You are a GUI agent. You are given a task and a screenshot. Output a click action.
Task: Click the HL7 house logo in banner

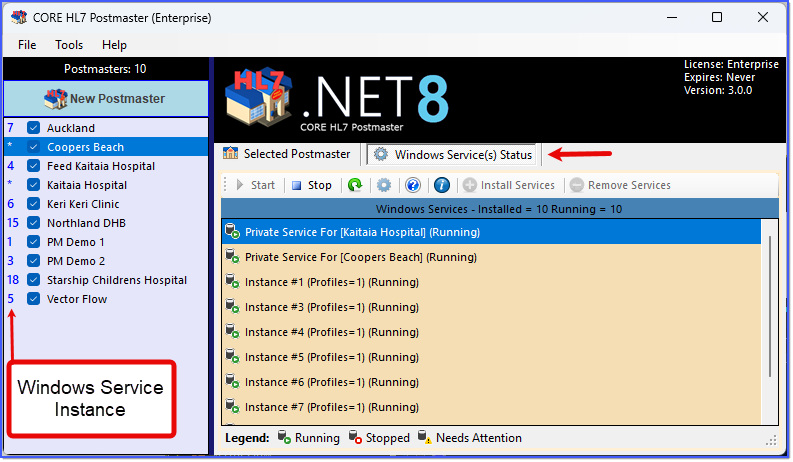pos(258,98)
